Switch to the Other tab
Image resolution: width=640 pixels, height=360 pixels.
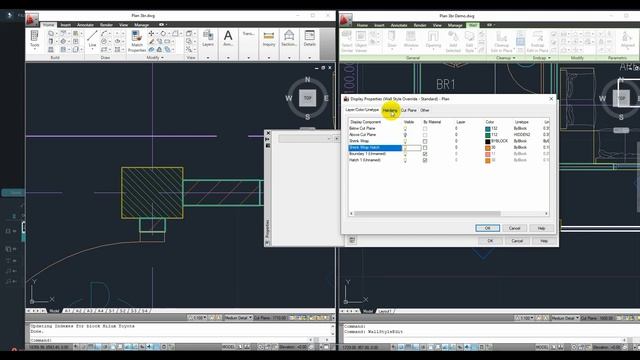click(424, 110)
